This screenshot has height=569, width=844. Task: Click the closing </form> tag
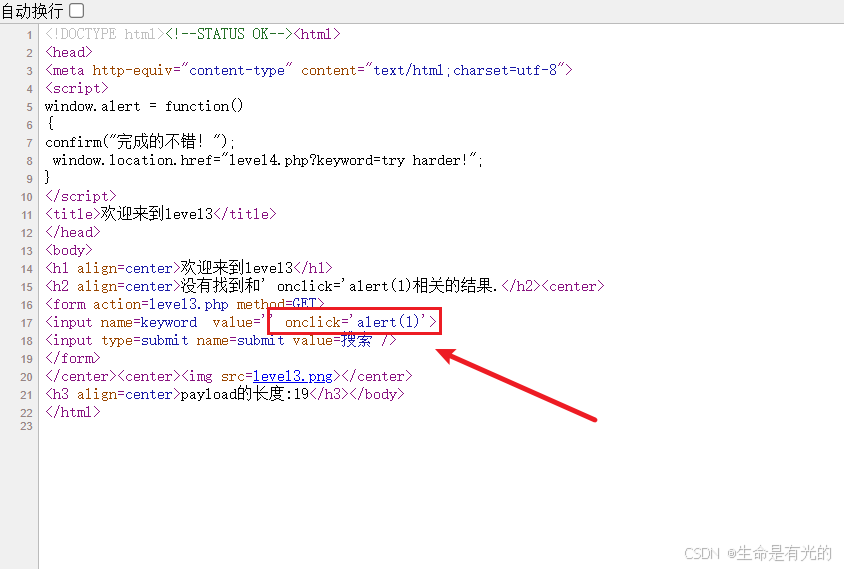(73, 358)
